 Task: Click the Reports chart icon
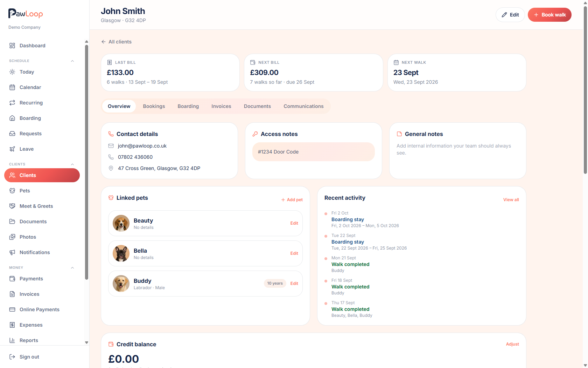click(12, 340)
